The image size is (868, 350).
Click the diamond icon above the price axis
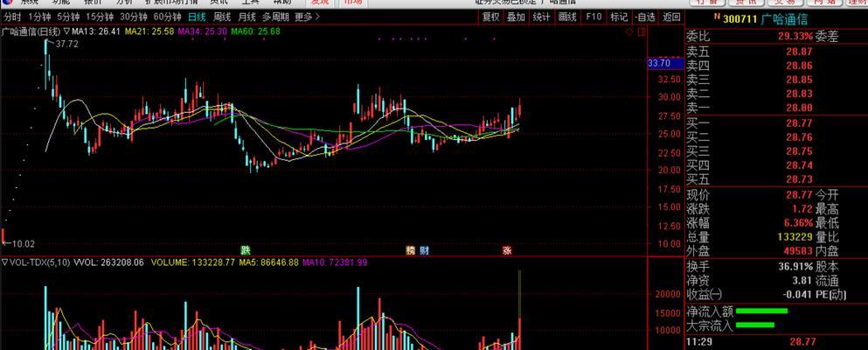tap(629, 31)
